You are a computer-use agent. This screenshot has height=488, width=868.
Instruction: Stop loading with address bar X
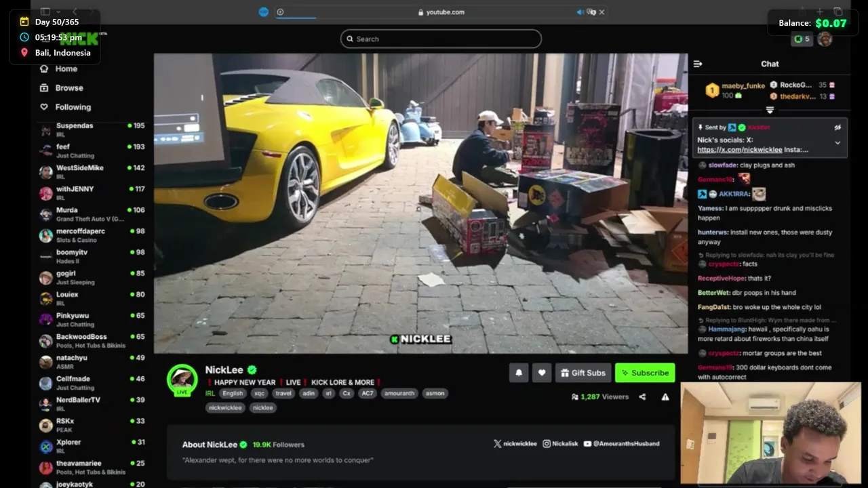(601, 12)
